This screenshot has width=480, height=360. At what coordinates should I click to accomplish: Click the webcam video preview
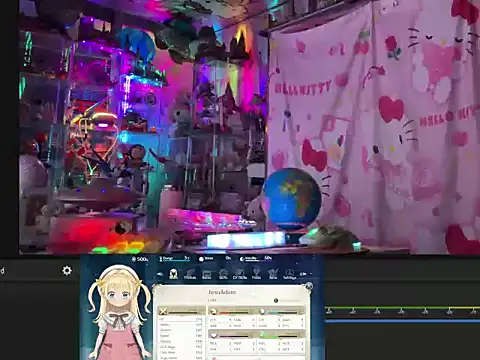pos(249,127)
